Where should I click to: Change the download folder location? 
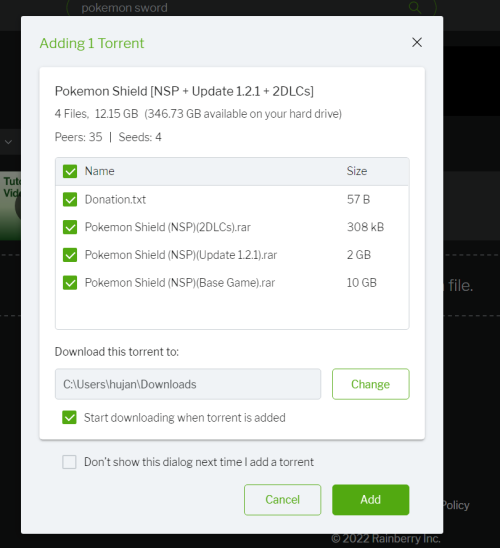click(x=371, y=384)
